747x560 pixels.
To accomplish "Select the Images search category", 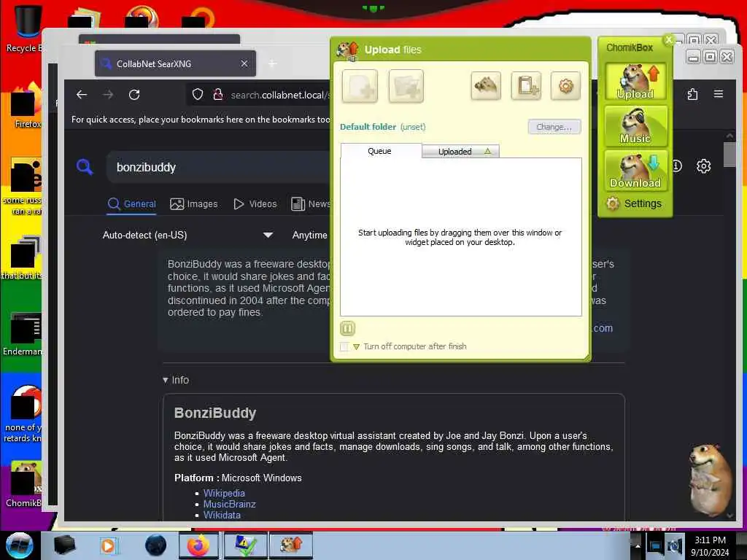I will 194,204.
